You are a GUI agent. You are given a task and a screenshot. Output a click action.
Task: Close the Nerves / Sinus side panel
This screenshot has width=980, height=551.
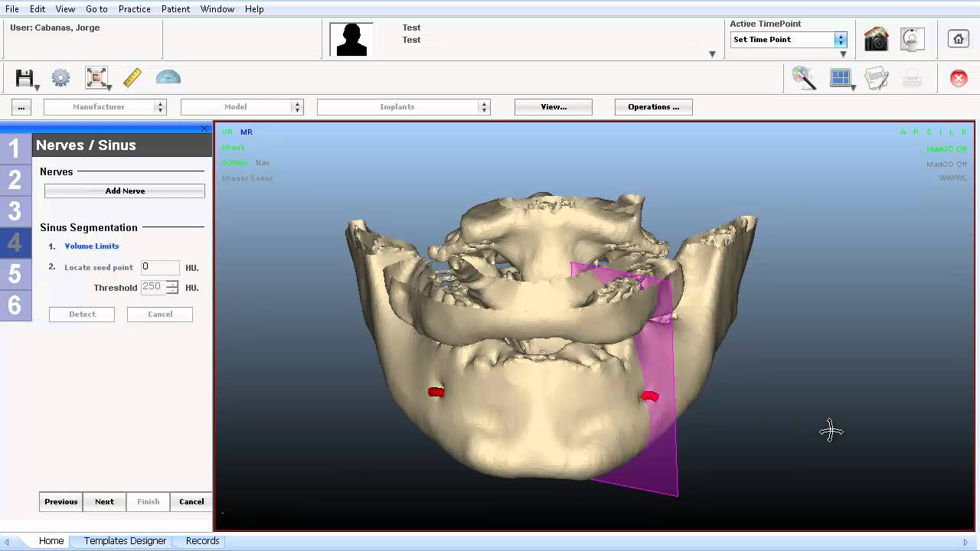(204, 129)
